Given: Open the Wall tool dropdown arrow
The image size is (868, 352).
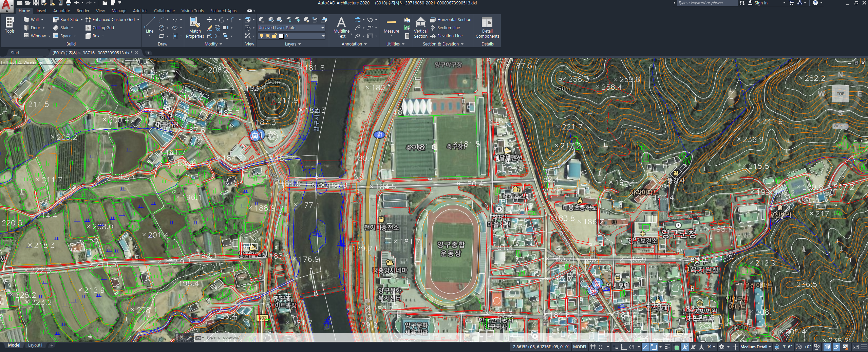Looking at the screenshot, I should click(x=42, y=20).
